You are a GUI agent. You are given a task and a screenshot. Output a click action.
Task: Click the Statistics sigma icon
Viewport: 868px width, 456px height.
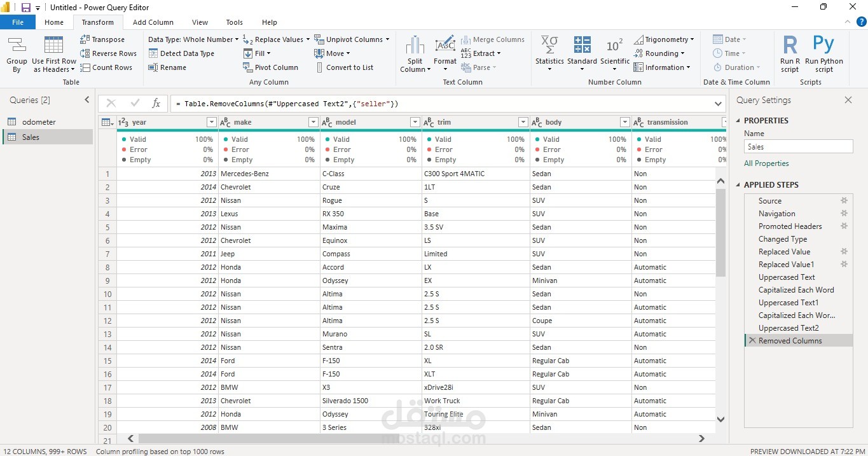click(x=549, y=46)
